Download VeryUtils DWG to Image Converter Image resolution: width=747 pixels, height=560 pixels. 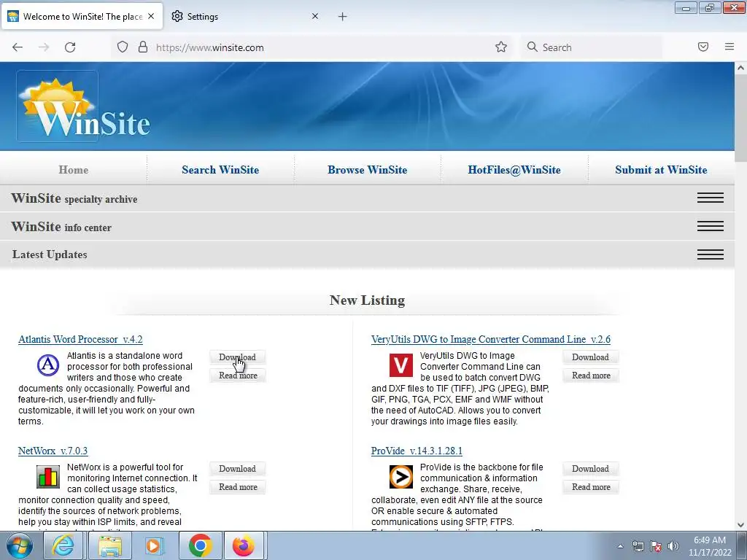pyautogui.click(x=590, y=357)
